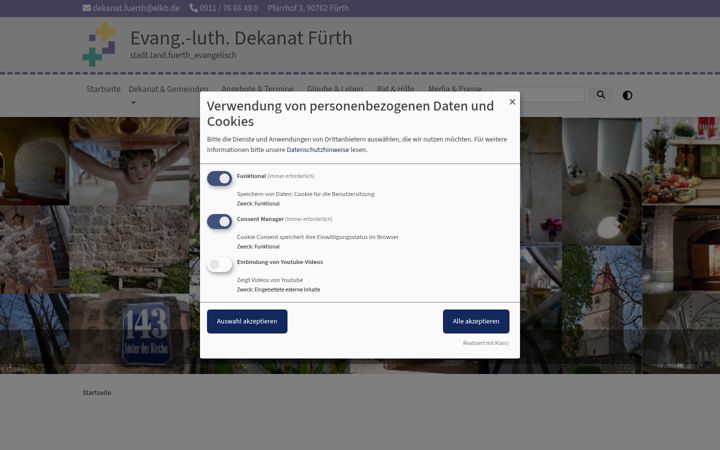Image resolution: width=720 pixels, height=450 pixels.
Task: Click phone number 0911 / 76 66 49 0
Action: pyautogui.click(x=229, y=8)
